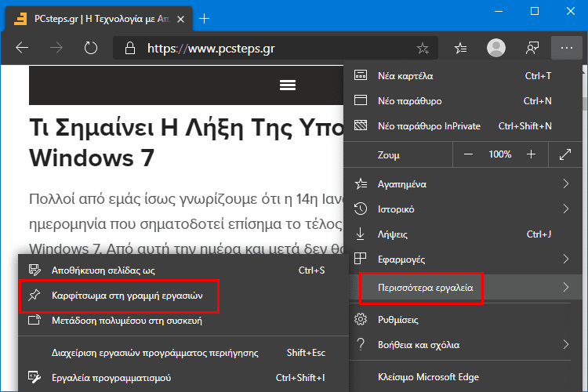Zoom in with the plus button
This screenshot has height=392, width=588.
coord(531,154)
